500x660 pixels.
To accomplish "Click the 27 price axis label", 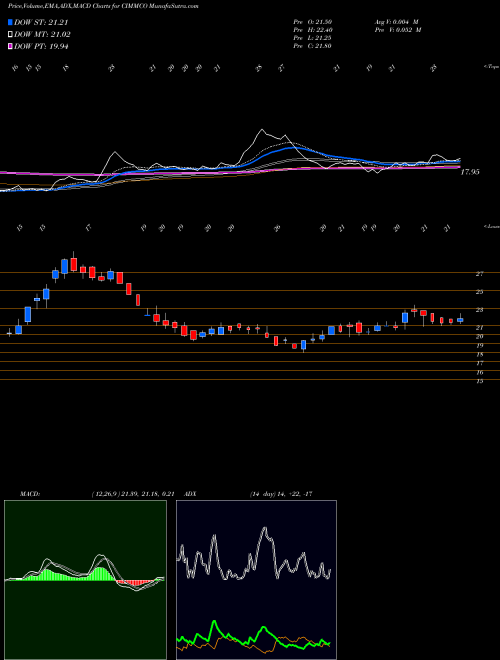I will click(x=479, y=274).
